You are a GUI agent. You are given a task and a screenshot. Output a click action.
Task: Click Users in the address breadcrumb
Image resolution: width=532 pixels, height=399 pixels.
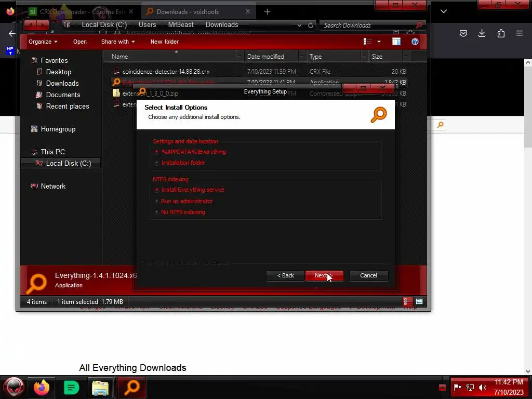point(147,25)
